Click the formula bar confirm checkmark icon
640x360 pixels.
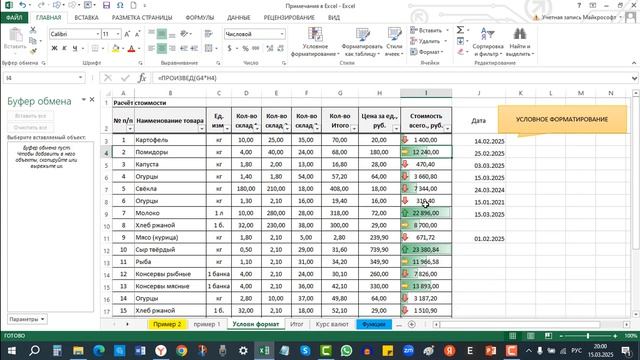(x=125, y=78)
